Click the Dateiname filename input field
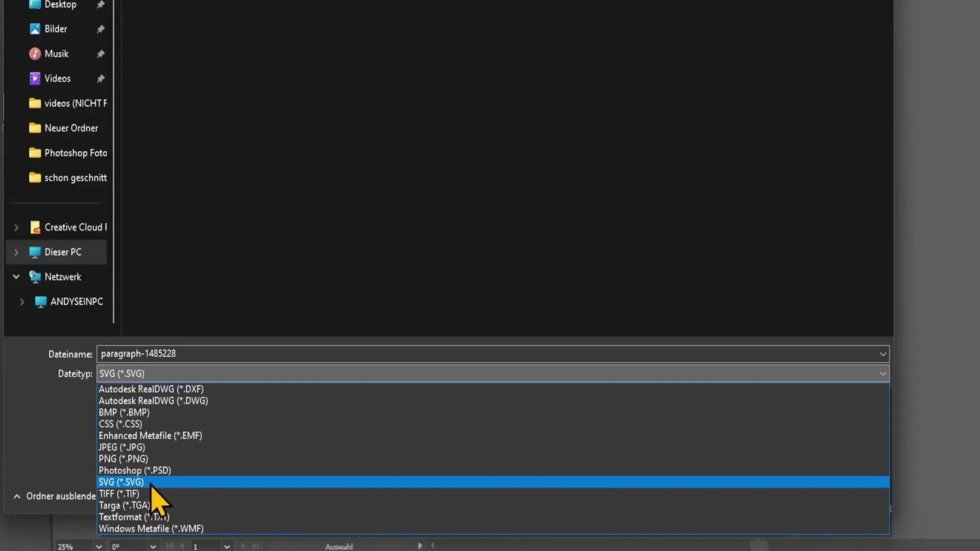 [x=490, y=353]
